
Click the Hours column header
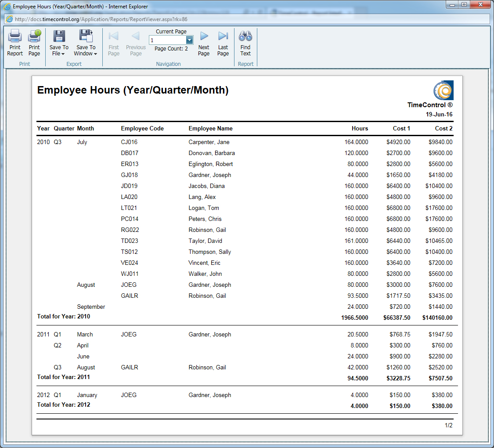click(360, 129)
